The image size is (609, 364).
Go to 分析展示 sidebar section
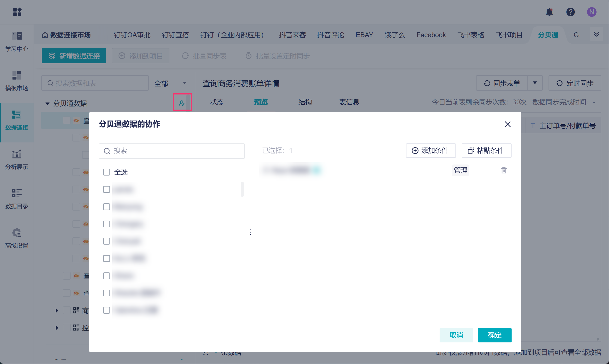[17, 160]
